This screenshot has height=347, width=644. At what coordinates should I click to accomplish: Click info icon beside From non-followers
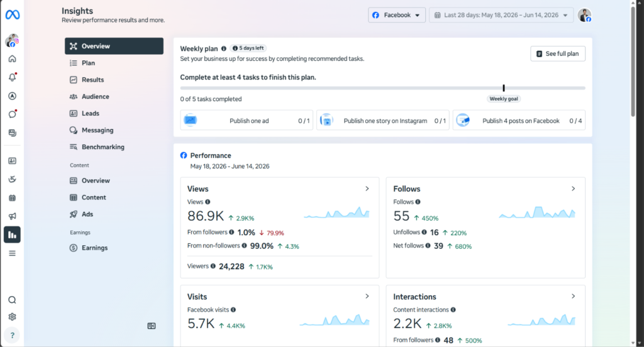pyautogui.click(x=245, y=246)
